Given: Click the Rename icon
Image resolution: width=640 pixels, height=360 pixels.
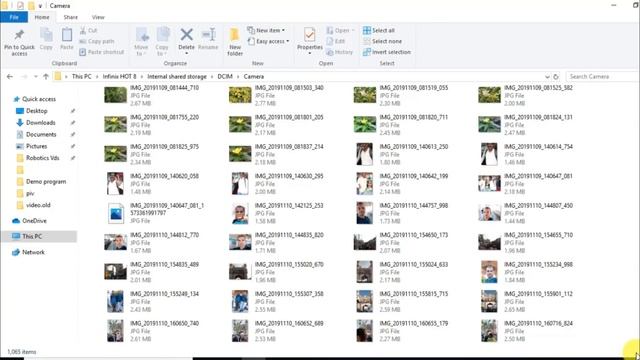Looking at the screenshot, I should [x=208, y=35].
